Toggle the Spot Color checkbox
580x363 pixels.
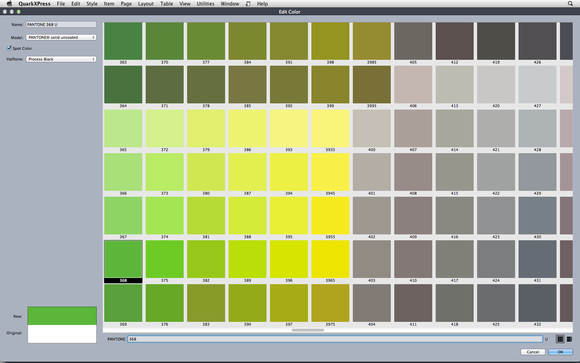(9, 48)
